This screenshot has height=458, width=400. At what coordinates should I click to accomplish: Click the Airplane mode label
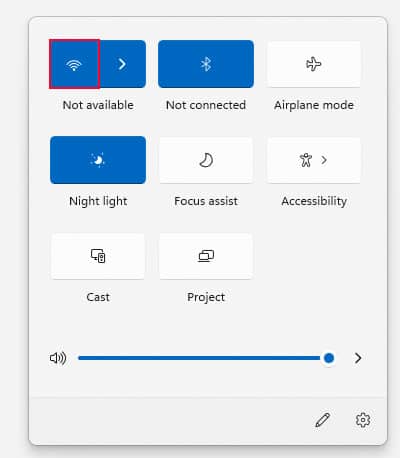click(x=314, y=105)
